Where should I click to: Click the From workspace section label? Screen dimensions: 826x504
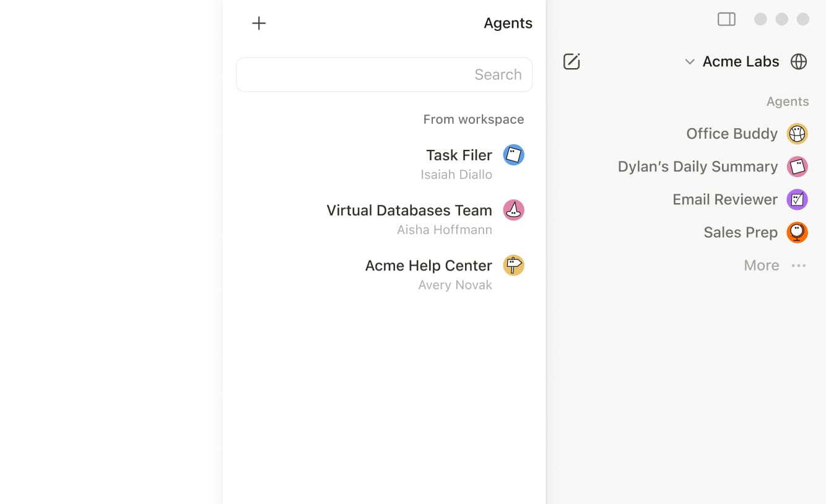[474, 119]
